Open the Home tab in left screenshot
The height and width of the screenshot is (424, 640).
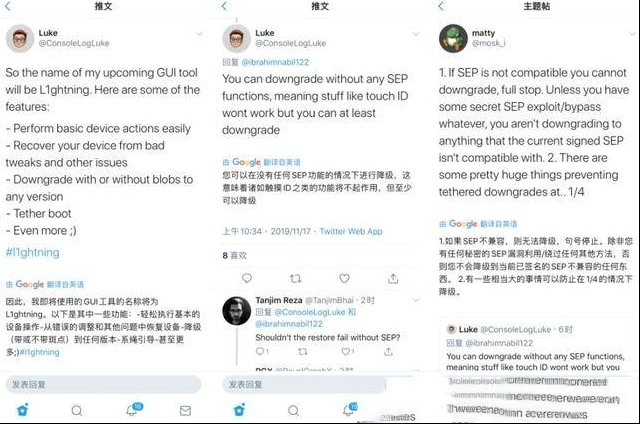click(x=23, y=410)
